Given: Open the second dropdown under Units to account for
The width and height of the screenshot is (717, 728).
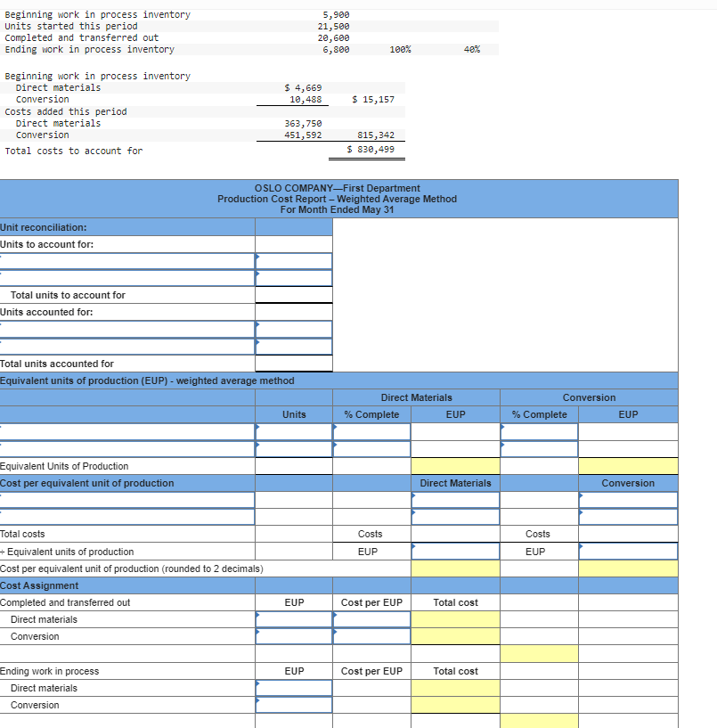Looking at the screenshot, I should [258, 276].
